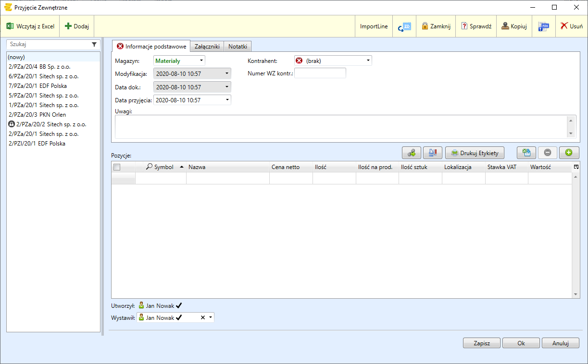
Task: Click the Numer WZ kontr. input field
Action: (320, 73)
